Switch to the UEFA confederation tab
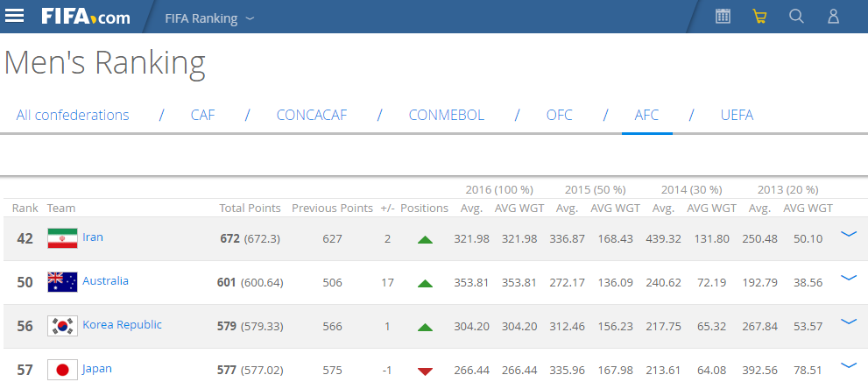This screenshot has height=389, width=868. click(737, 116)
